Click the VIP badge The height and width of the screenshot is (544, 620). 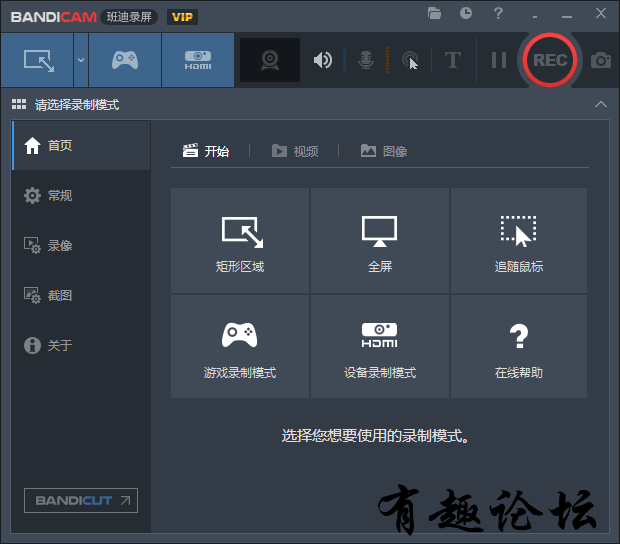click(x=182, y=17)
